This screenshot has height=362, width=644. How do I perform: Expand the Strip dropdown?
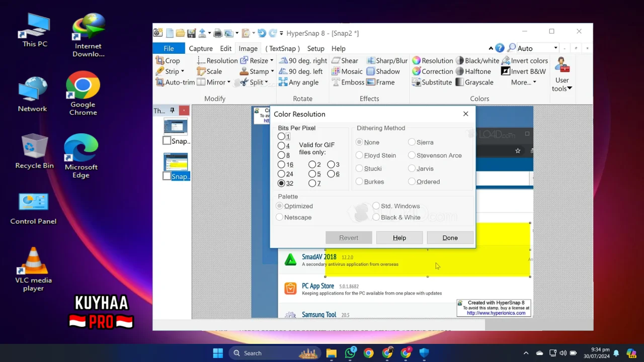pos(182,71)
